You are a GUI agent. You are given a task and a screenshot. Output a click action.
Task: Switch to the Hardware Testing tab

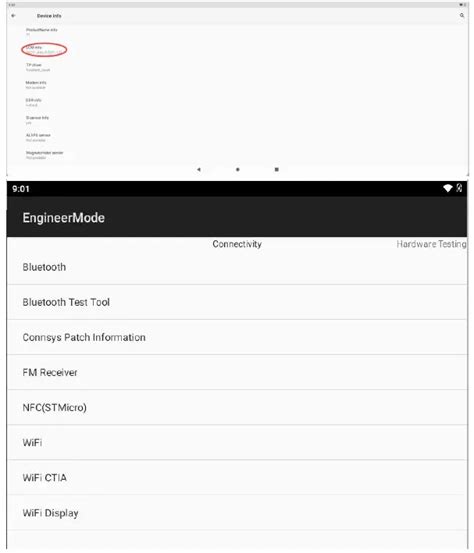pos(431,244)
